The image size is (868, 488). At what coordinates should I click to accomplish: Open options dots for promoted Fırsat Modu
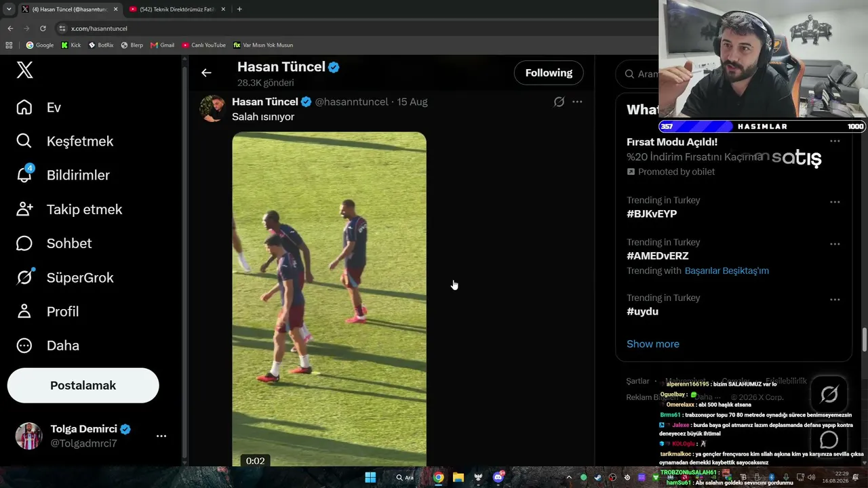(835, 142)
